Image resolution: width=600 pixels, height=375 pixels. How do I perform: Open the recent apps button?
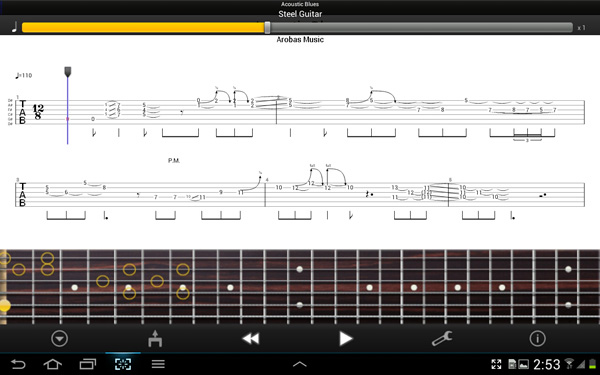[x=88, y=364]
